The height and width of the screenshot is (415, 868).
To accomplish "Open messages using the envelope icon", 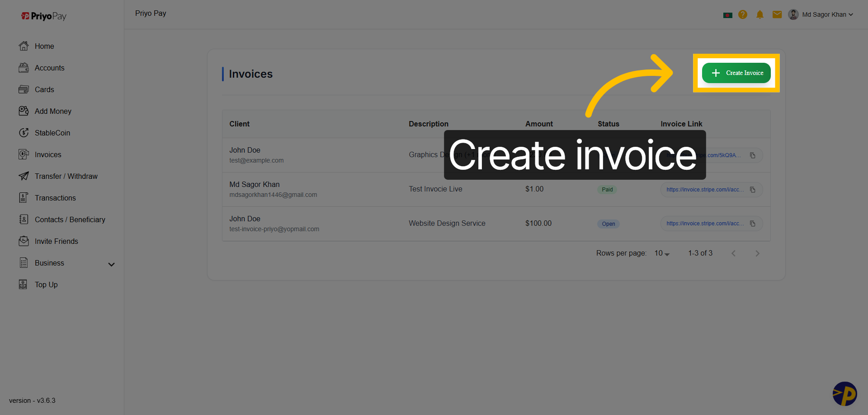I will (777, 14).
